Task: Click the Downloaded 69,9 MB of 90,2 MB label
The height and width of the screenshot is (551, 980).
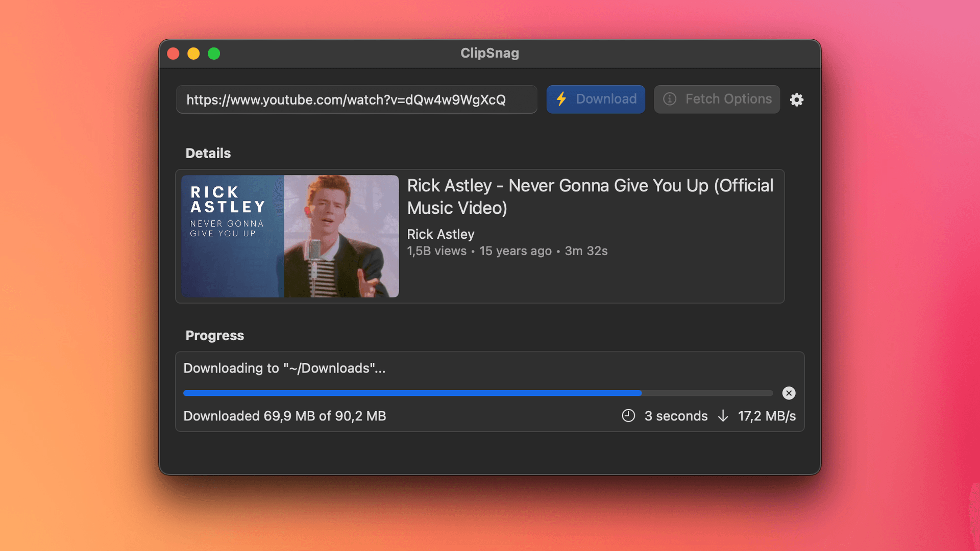Action: click(284, 416)
